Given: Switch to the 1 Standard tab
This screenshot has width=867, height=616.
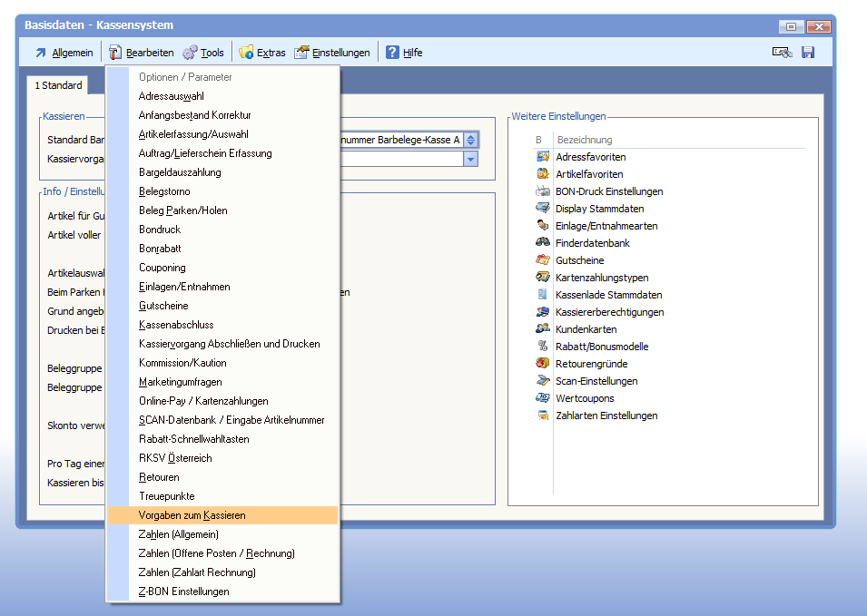Looking at the screenshot, I should (x=59, y=86).
